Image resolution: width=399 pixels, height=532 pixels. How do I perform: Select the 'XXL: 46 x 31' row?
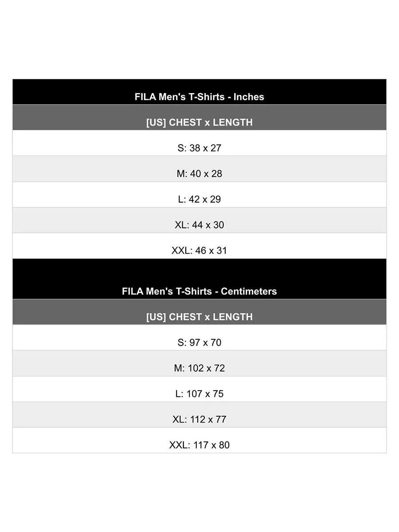click(199, 250)
